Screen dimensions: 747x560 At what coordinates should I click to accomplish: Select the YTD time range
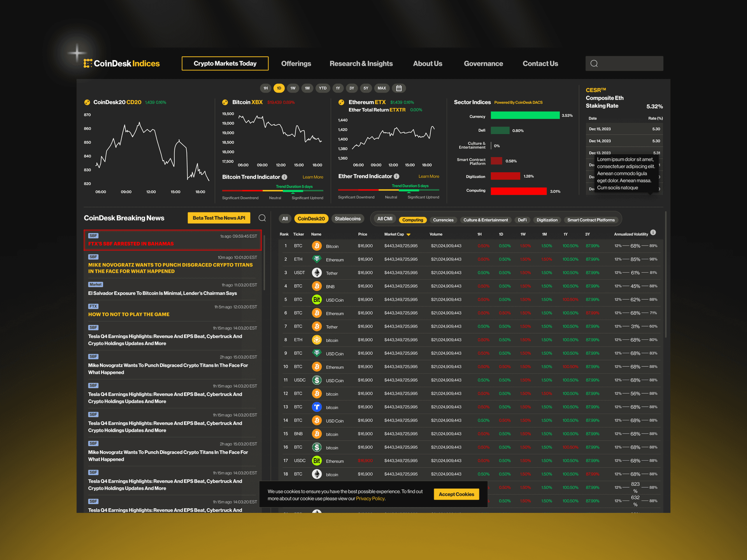pyautogui.click(x=323, y=88)
